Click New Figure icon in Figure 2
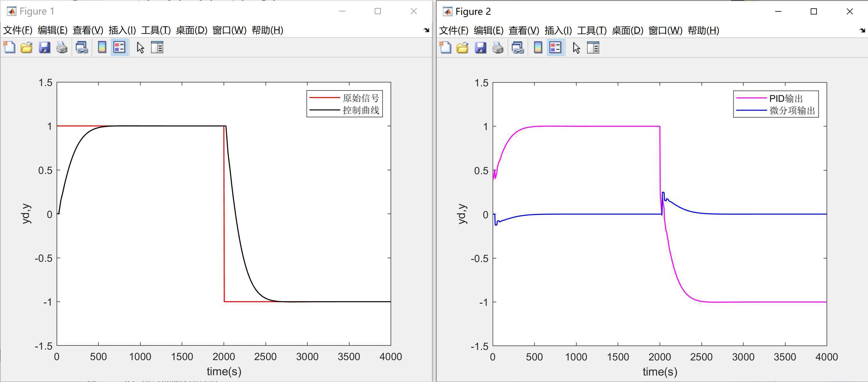Image resolution: width=868 pixels, height=382 pixels. [446, 47]
